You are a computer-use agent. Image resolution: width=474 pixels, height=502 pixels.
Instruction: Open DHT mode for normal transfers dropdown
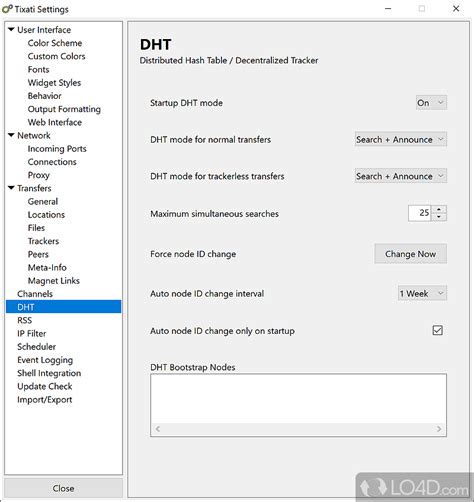click(x=401, y=139)
